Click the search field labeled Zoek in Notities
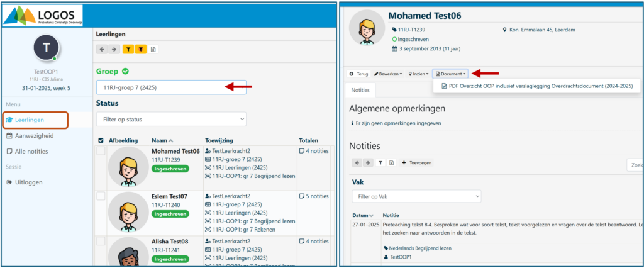The image size is (644, 268). [635, 165]
